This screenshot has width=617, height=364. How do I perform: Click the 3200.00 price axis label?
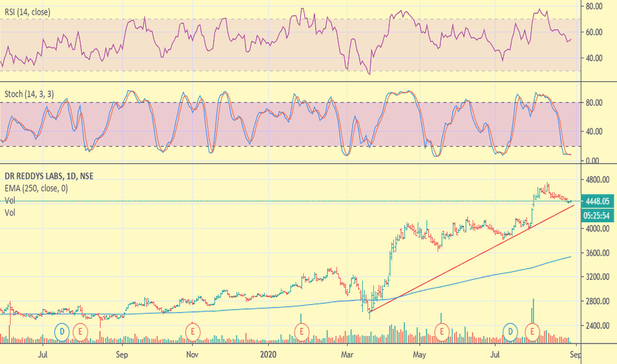click(598, 277)
